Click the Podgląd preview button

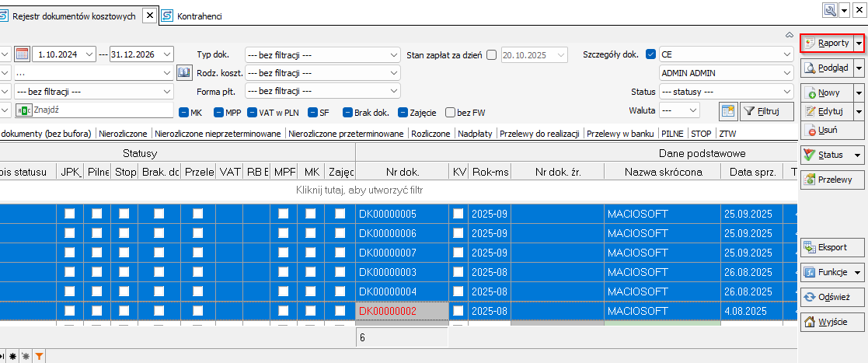click(827, 68)
